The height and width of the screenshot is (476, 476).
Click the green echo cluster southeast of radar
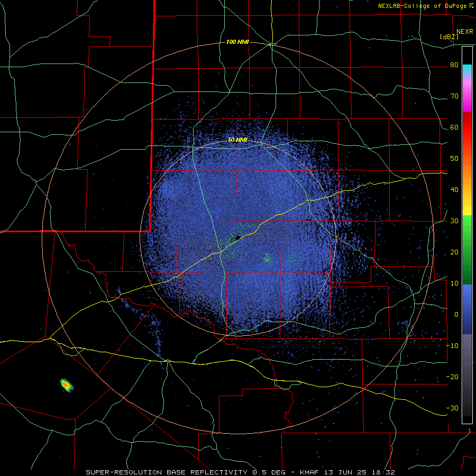(267, 258)
